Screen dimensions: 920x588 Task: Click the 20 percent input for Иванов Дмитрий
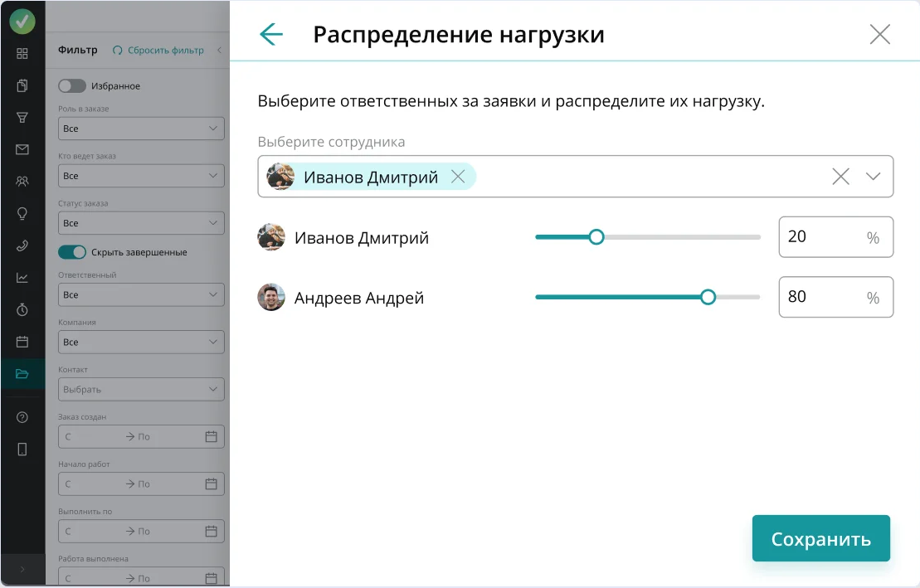point(835,237)
